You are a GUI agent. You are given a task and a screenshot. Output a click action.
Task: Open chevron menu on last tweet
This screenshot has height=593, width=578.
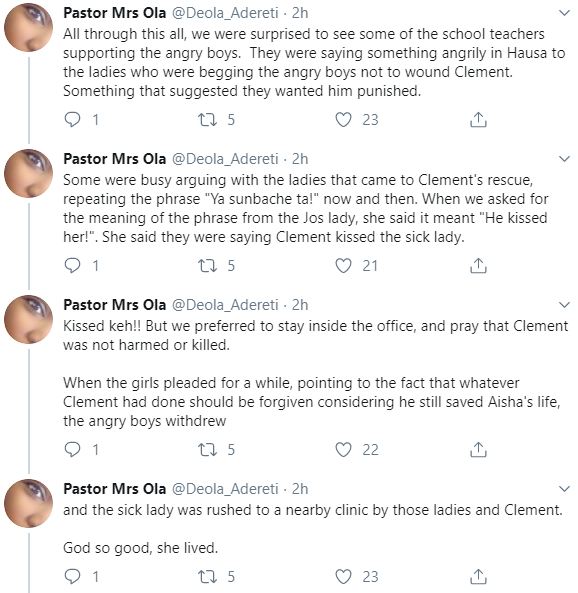(564, 489)
